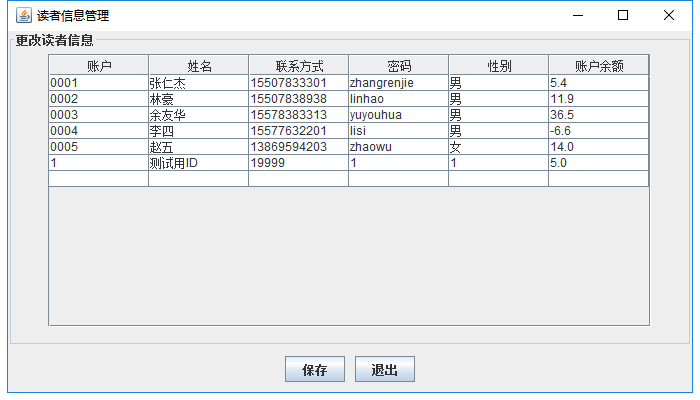Image resolution: width=700 pixels, height=400 pixels.
Task: Click name cell 测试用ID
Action: (x=199, y=163)
